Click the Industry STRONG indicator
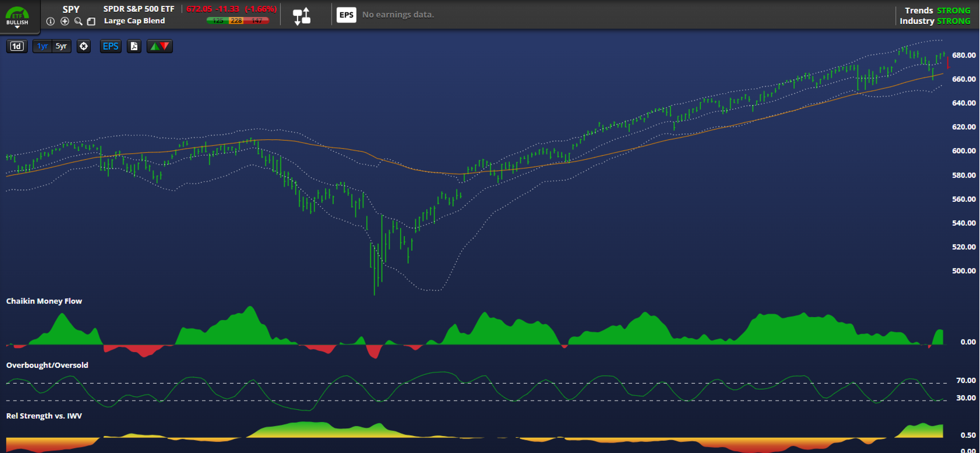 [x=935, y=21]
